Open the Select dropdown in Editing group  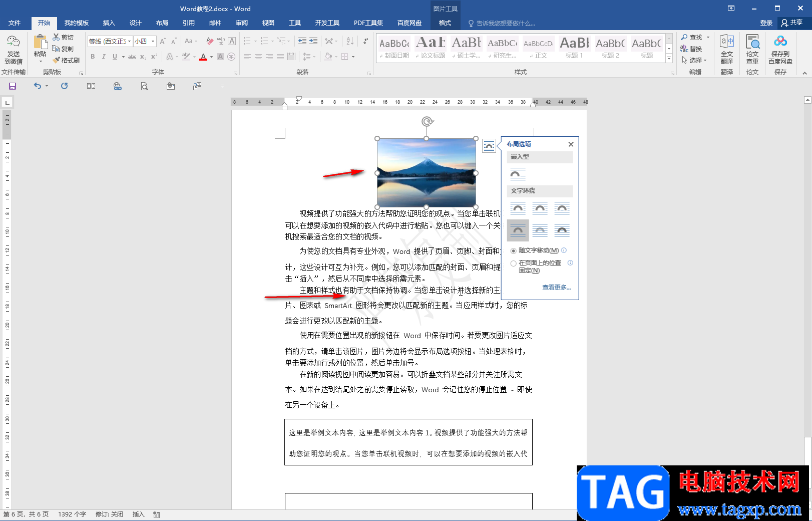694,60
